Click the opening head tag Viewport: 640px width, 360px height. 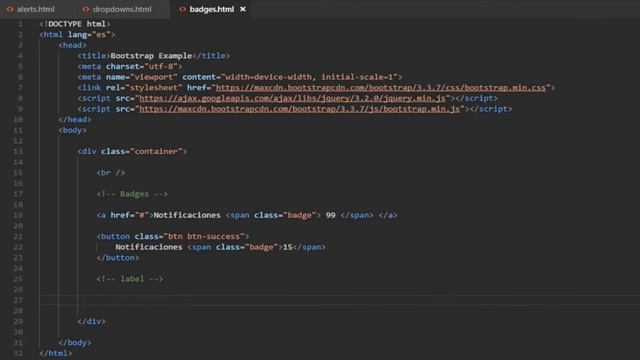pos(73,45)
